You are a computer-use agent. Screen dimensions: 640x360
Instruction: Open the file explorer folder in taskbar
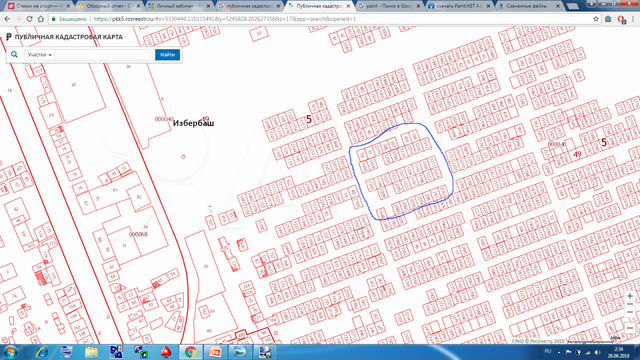(91, 352)
